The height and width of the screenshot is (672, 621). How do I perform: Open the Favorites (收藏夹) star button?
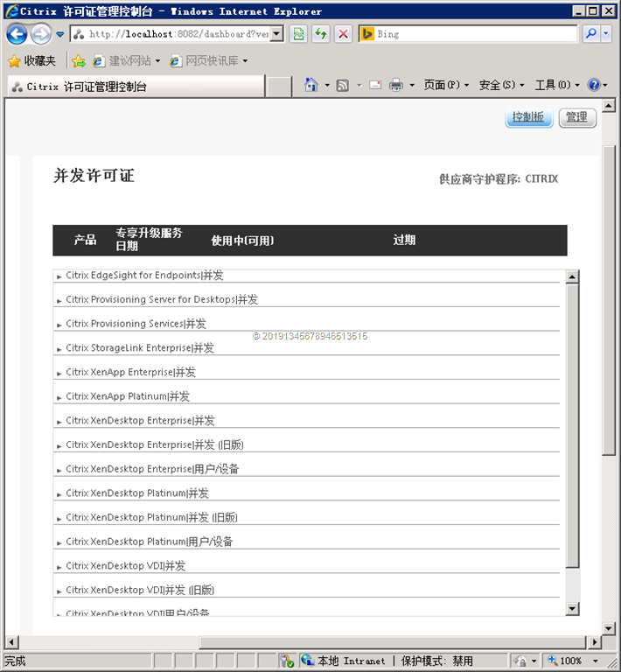[31, 61]
